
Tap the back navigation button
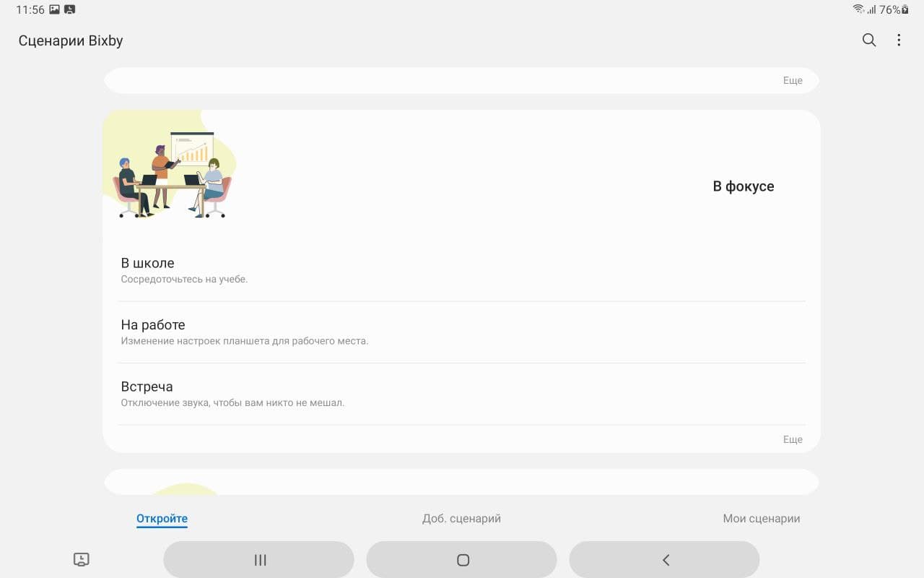pyautogui.click(x=664, y=560)
